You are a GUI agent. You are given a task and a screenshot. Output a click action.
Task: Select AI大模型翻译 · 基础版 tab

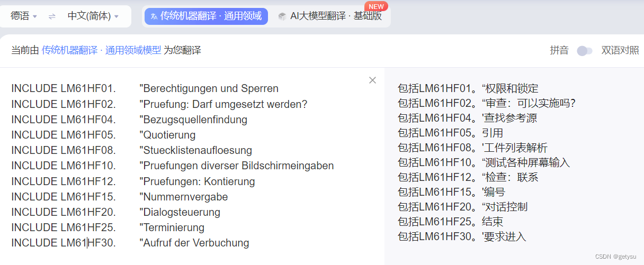click(330, 16)
